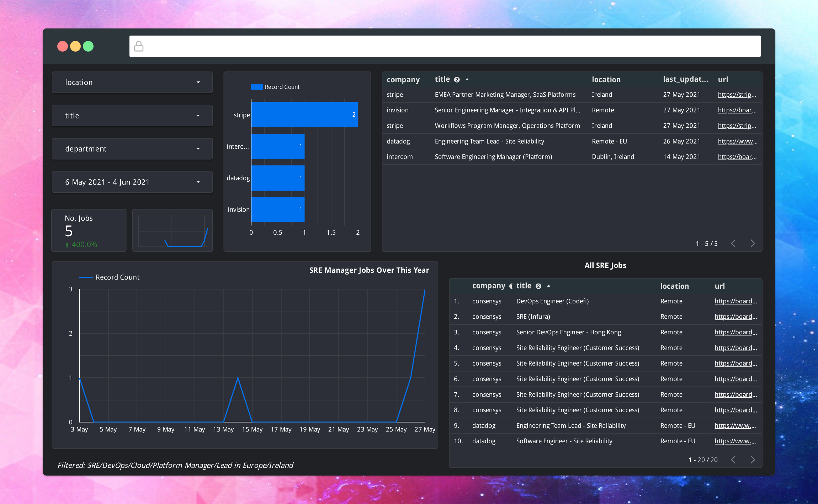Go to previous page of top table
Viewport: 818px width, 504px height.
(x=733, y=244)
